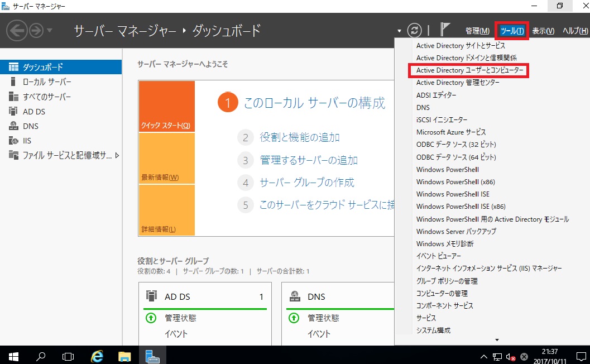Click the back navigation arrow
This screenshot has height=364, width=590.
(17, 30)
